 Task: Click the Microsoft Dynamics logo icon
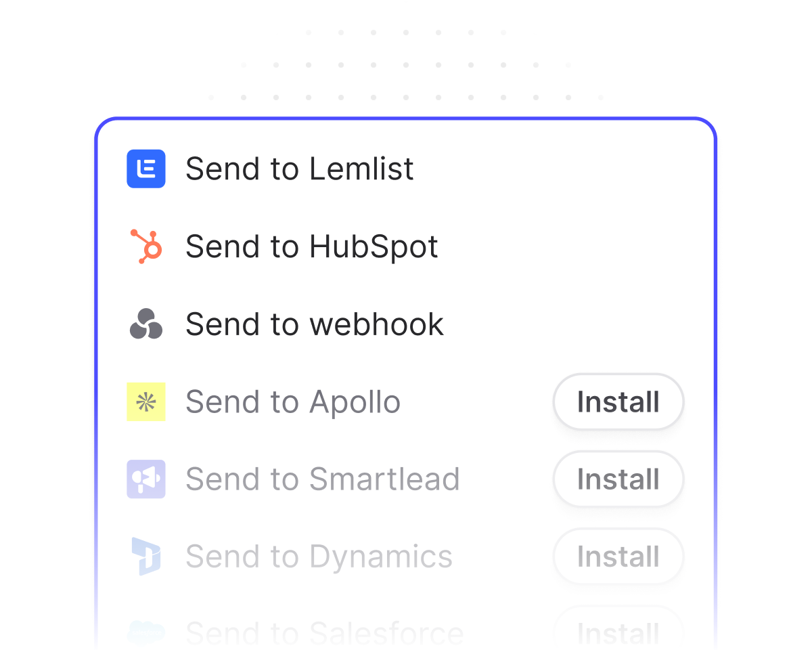[146, 556]
